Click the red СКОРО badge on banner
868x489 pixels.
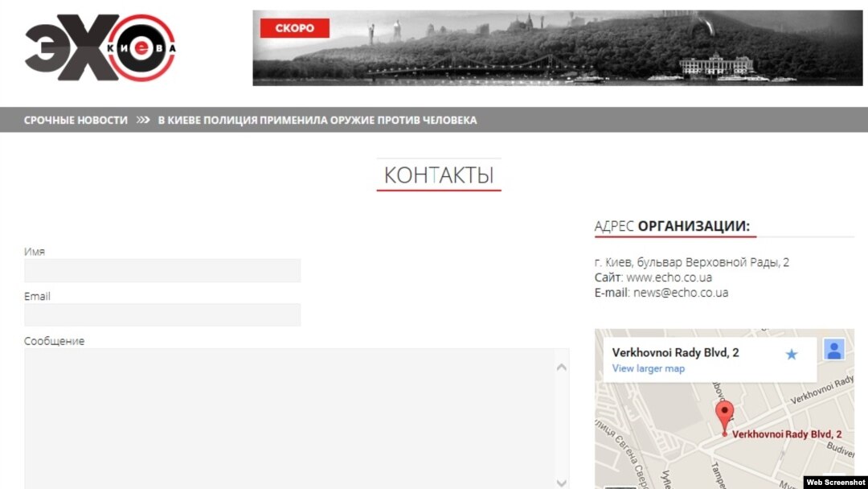pos(294,28)
